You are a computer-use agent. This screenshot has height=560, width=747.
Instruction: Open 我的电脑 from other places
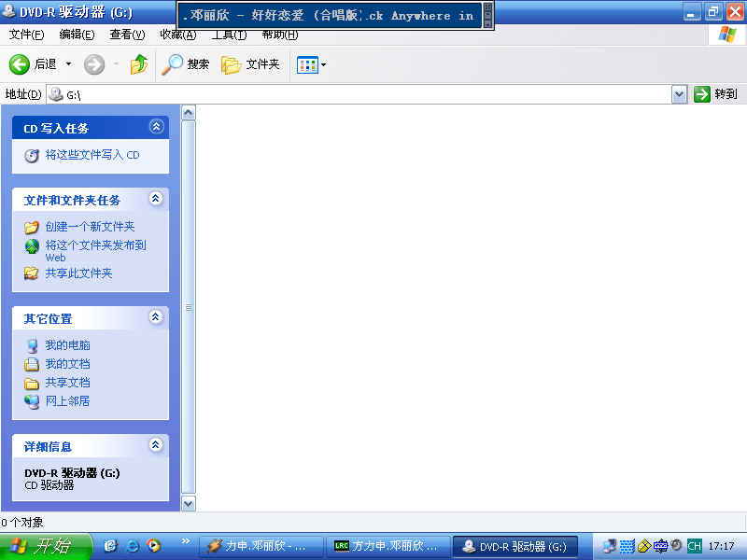tap(67, 345)
